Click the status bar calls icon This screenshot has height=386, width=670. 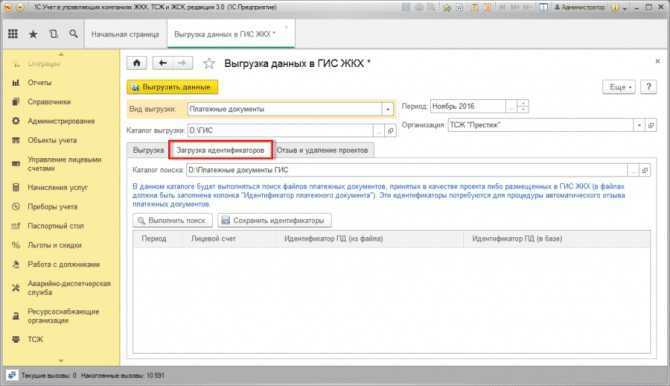(12, 375)
